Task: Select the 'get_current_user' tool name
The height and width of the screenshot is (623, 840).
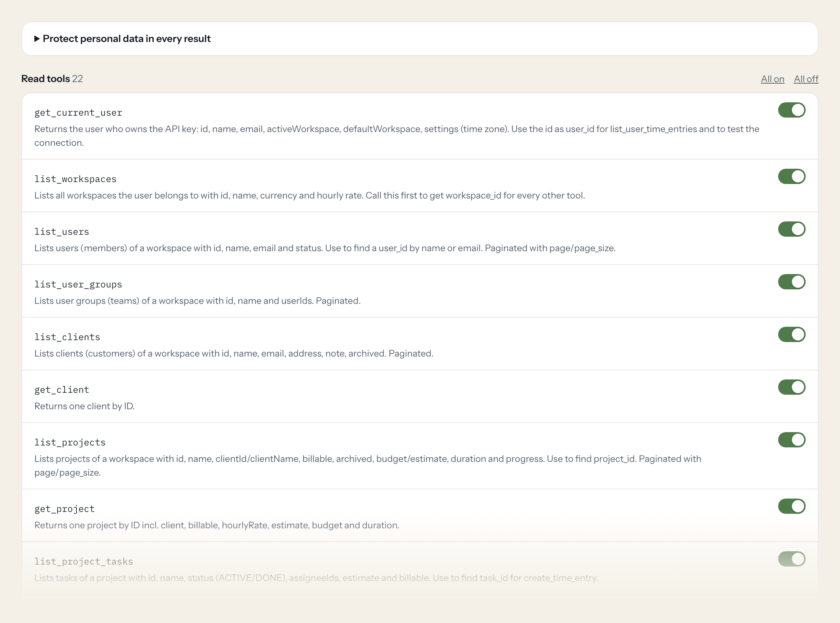Action: point(78,113)
